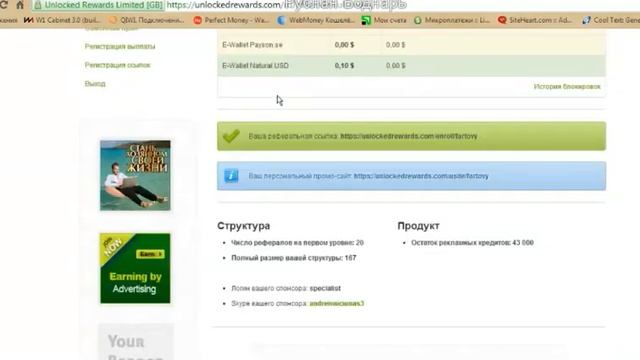Open the WebMoney Кошелёк bookmark
640x360 pixels.
click(x=316, y=20)
